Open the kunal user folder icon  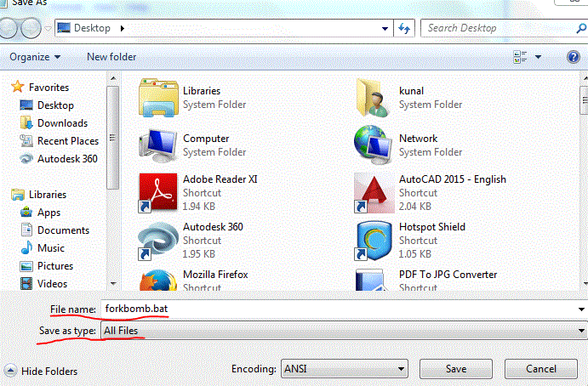click(374, 98)
